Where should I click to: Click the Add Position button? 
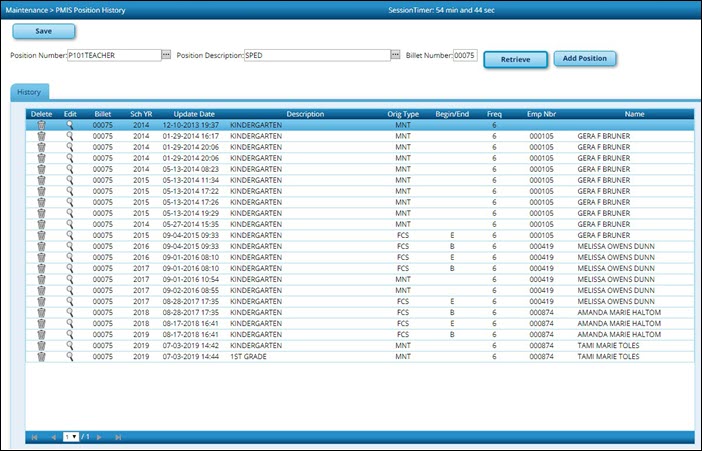click(x=584, y=59)
